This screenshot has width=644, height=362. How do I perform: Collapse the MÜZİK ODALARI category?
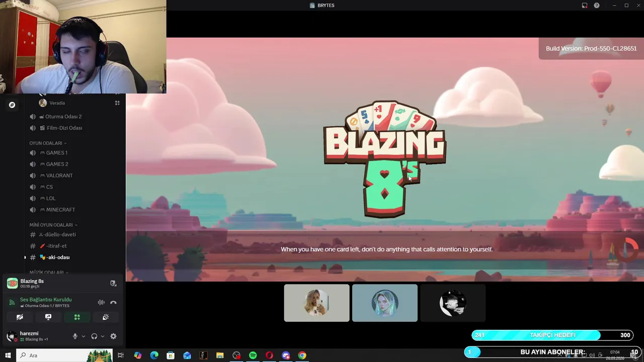point(48,273)
